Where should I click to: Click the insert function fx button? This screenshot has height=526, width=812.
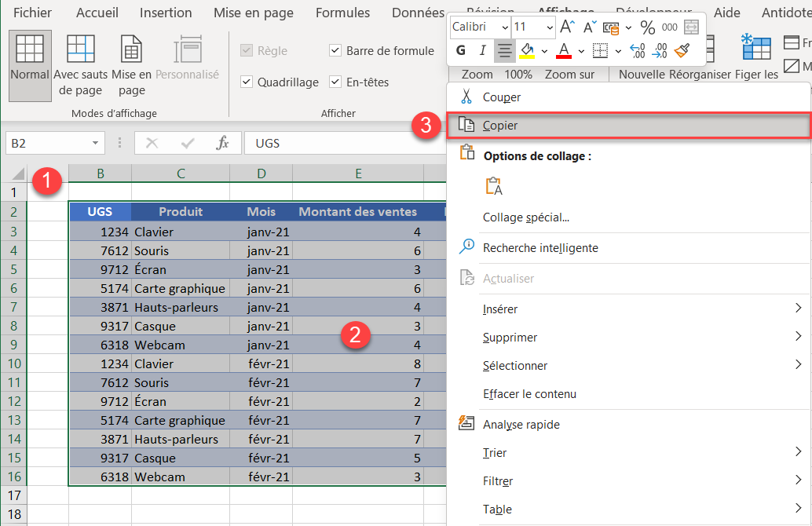point(222,143)
